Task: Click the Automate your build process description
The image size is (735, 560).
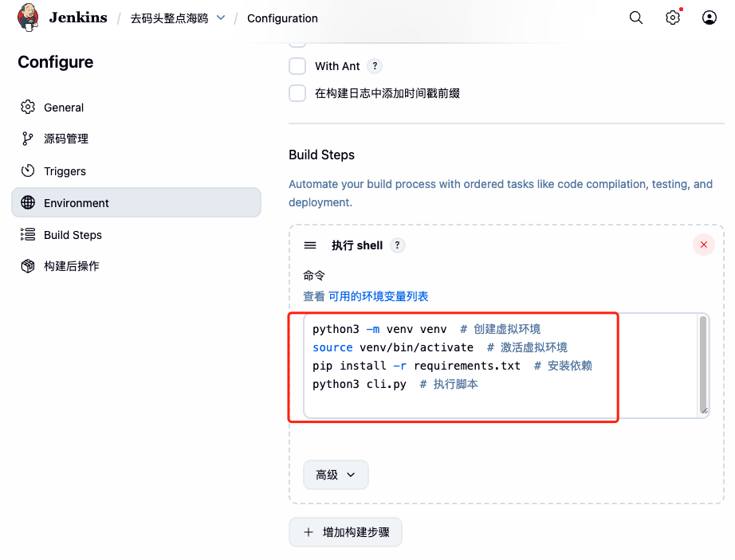Action: pyautogui.click(x=501, y=193)
